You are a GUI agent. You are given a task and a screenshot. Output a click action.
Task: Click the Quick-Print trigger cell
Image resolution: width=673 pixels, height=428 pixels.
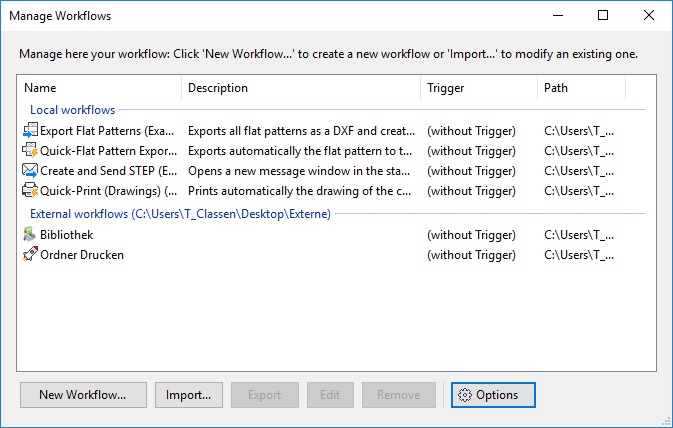tap(471, 191)
